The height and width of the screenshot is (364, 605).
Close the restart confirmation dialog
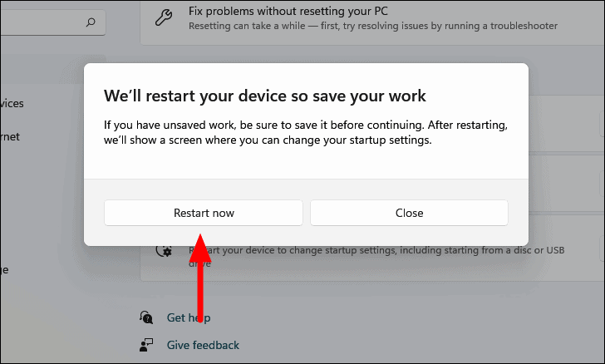(409, 213)
